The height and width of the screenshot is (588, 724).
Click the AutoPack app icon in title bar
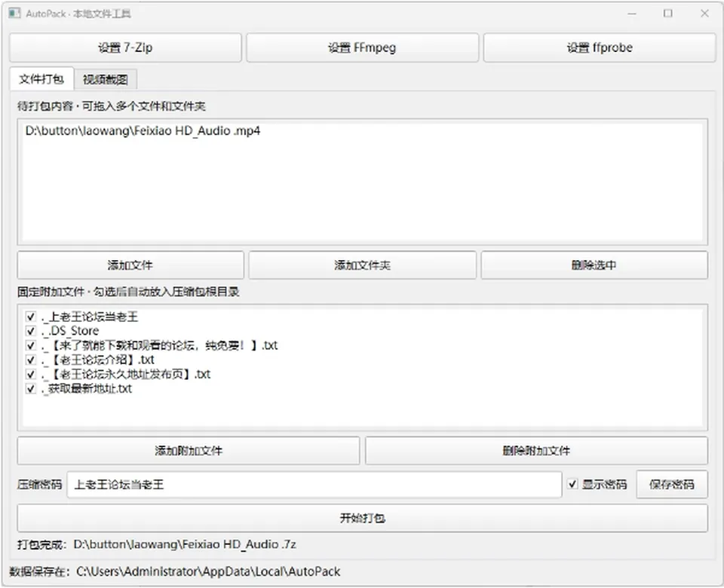point(14,13)
